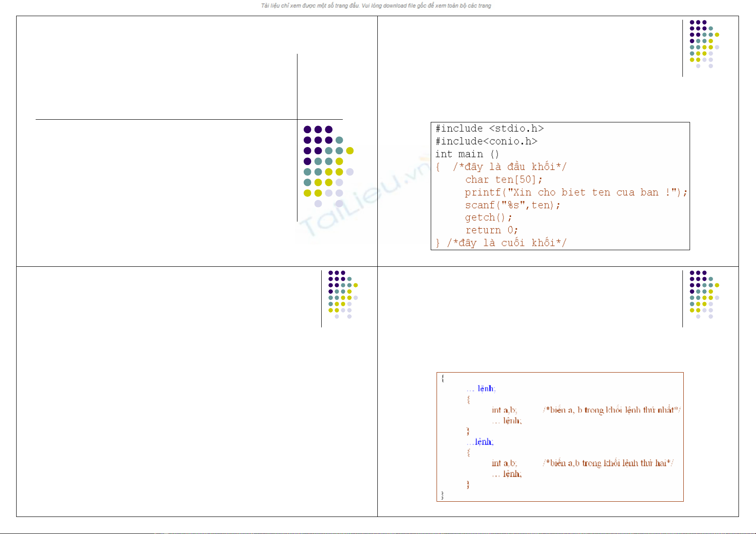Click the "/*đây là đầu khối*/" comment
The image size is (756, 534).
(510, 167)
